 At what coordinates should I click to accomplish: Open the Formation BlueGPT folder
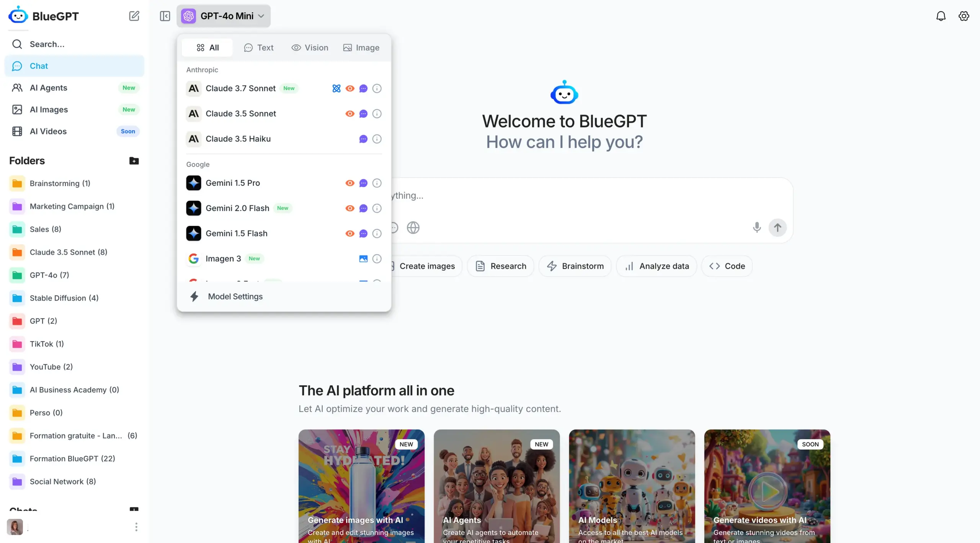(74, 459)
